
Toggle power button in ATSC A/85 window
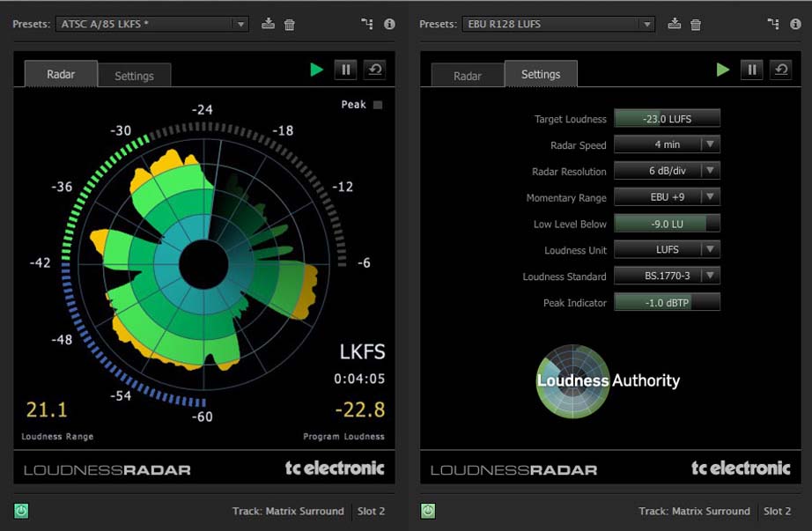(21, 512)
